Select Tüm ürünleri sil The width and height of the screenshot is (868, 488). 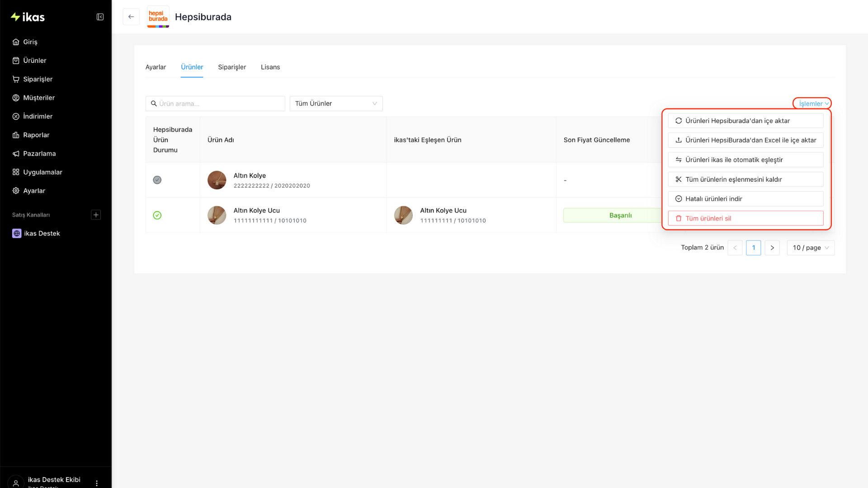coord(745,218)
